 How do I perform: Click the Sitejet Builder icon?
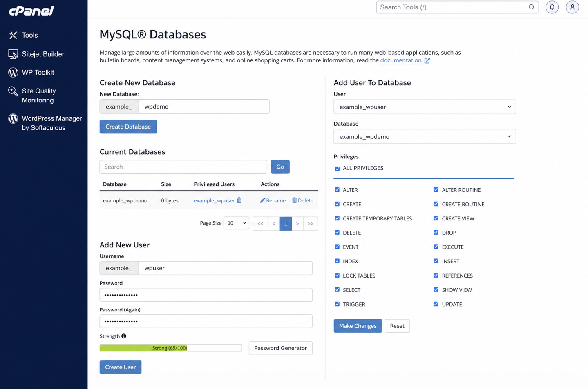(x=13, y=54)
